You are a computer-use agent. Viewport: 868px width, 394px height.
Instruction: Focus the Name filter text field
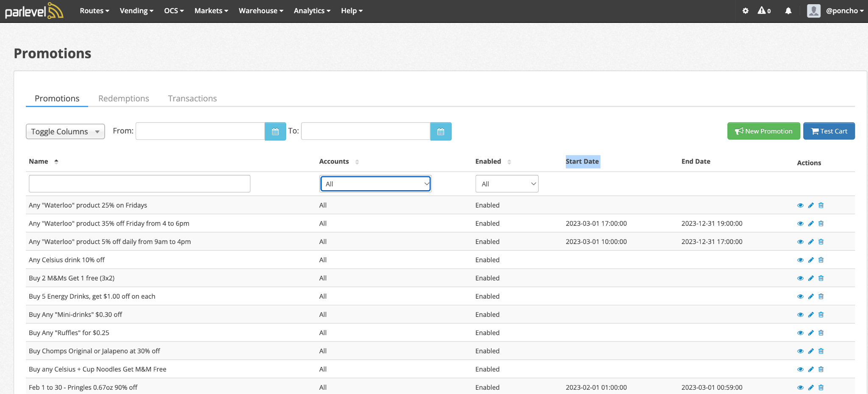(x=139, y=184)
